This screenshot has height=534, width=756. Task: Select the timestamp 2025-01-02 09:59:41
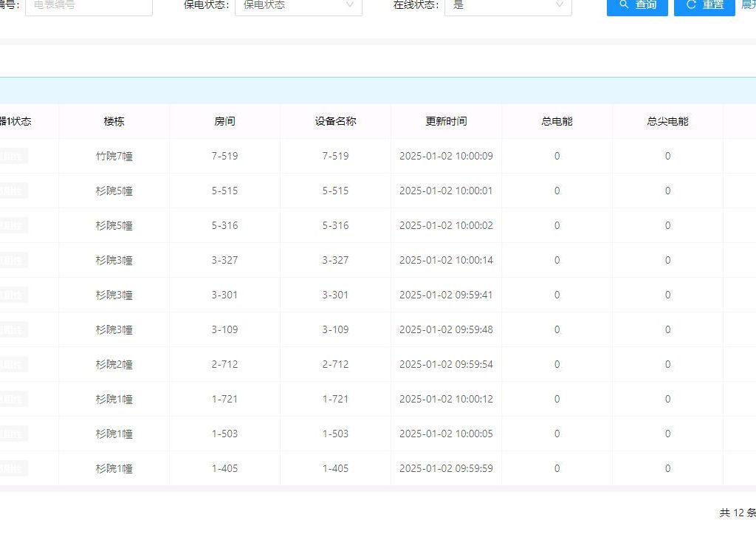click(x=447, y=295)
